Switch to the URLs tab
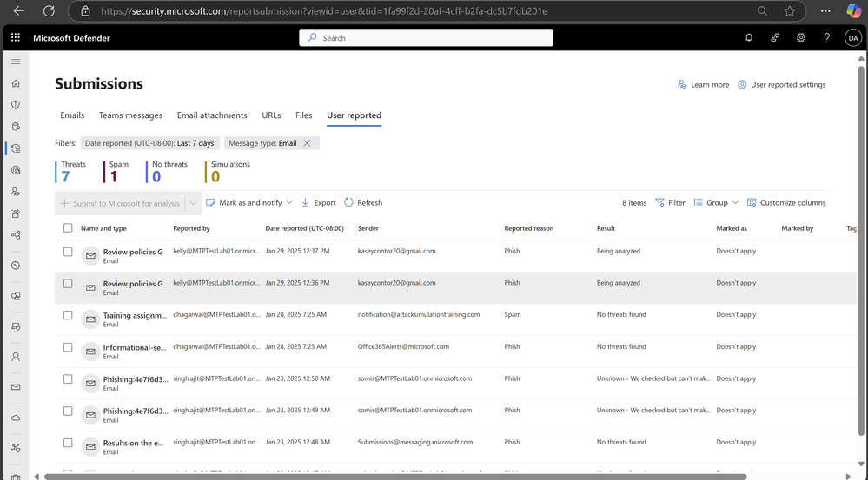868x480 pixels. 271,115
